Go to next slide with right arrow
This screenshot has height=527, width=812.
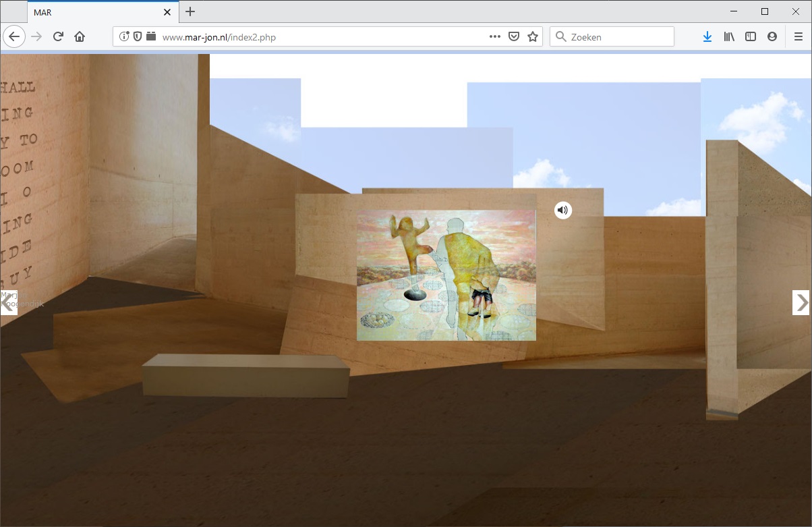[801, 303]
